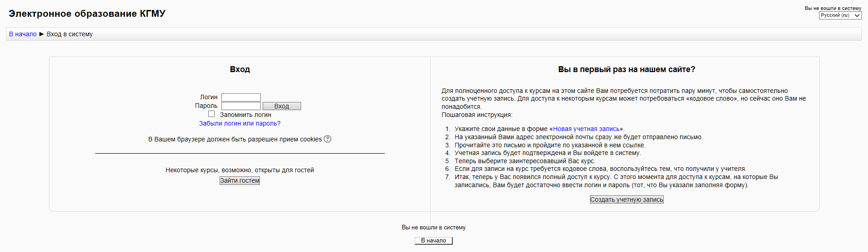Click top-right Вы не вошли в систему text
Screen dimensions: 868x252
point(833,8)
